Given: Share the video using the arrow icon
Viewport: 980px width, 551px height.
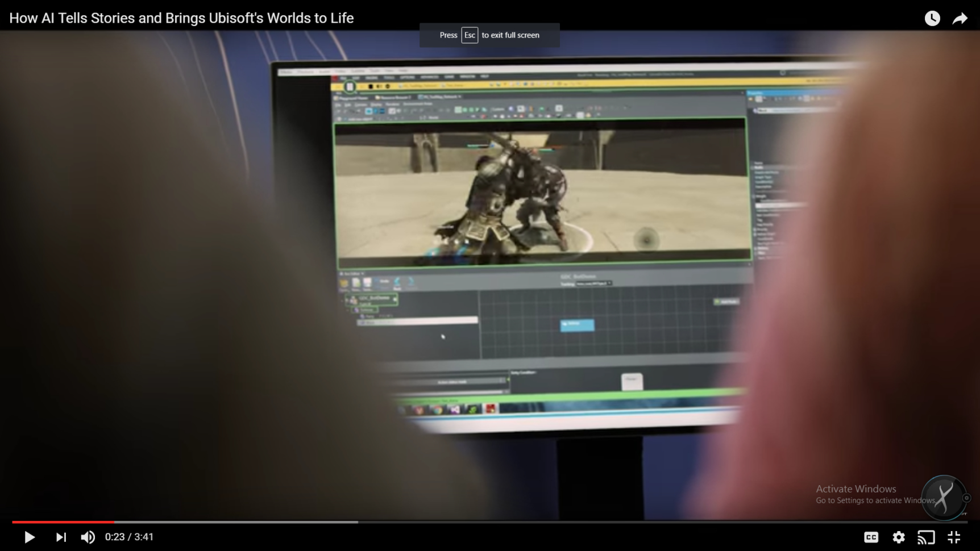Looking at the screenshot, I should 960,18.
